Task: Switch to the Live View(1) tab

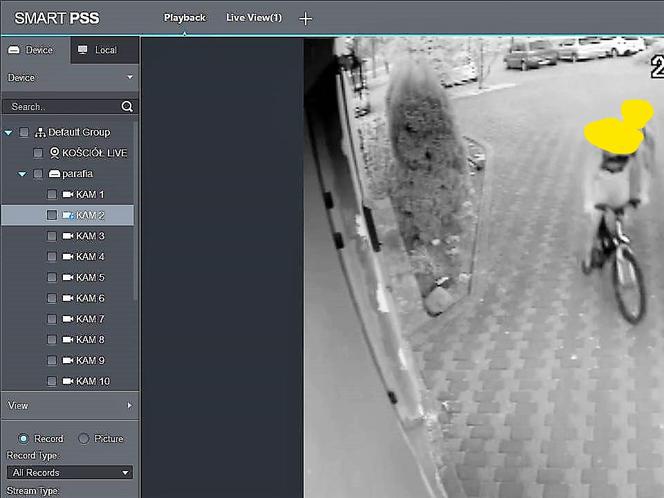Action: [x=254, y=18]
